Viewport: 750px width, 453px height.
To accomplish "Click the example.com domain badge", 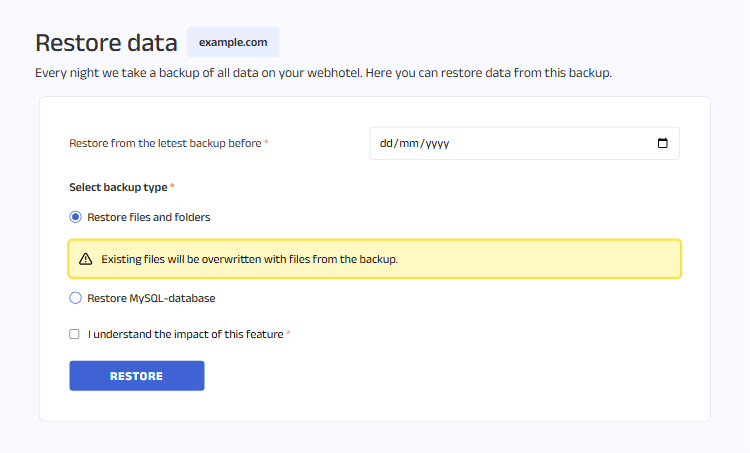I will coord(232,43).
